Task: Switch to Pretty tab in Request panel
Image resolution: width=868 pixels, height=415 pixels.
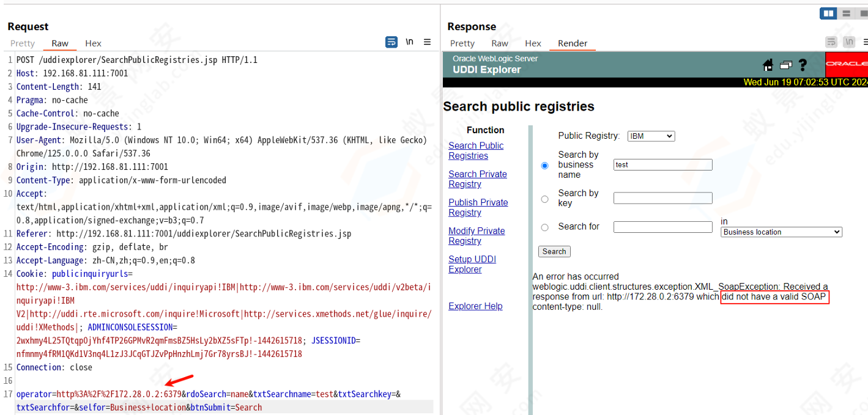Action: (x=23, y=43)
